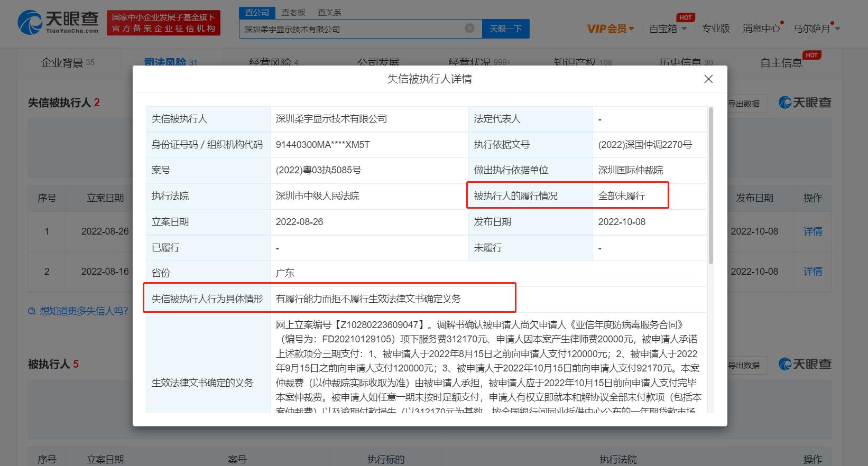This screenshot has width=868, height=466.
Task: Click the 天眼一下 search button
Action: [505, 29]
